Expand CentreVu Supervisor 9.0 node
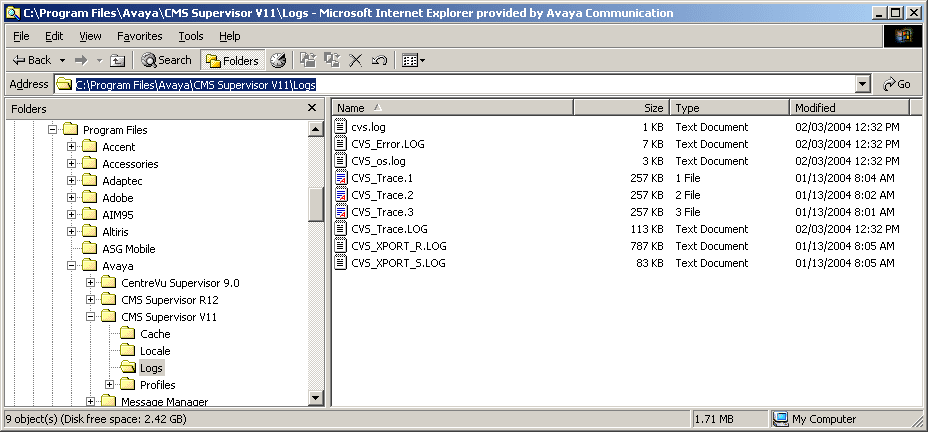 click(90, 283)
